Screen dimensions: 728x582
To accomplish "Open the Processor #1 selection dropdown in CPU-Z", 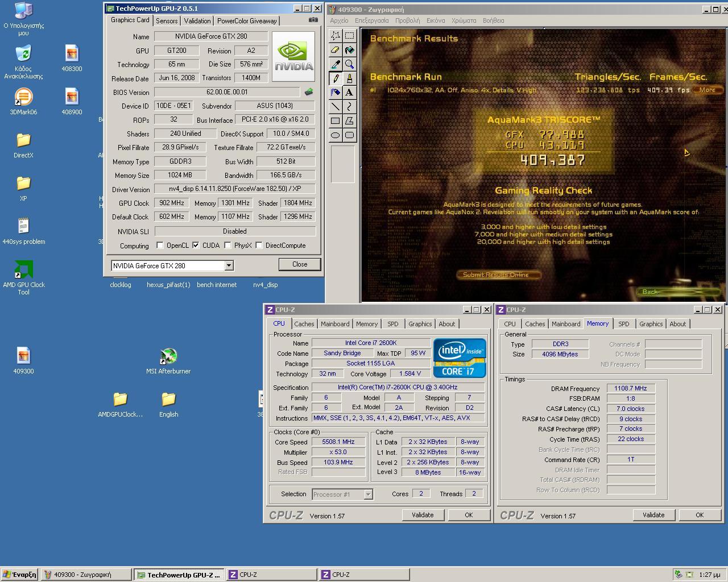I will pyautogui.click(x=368, y=494).
